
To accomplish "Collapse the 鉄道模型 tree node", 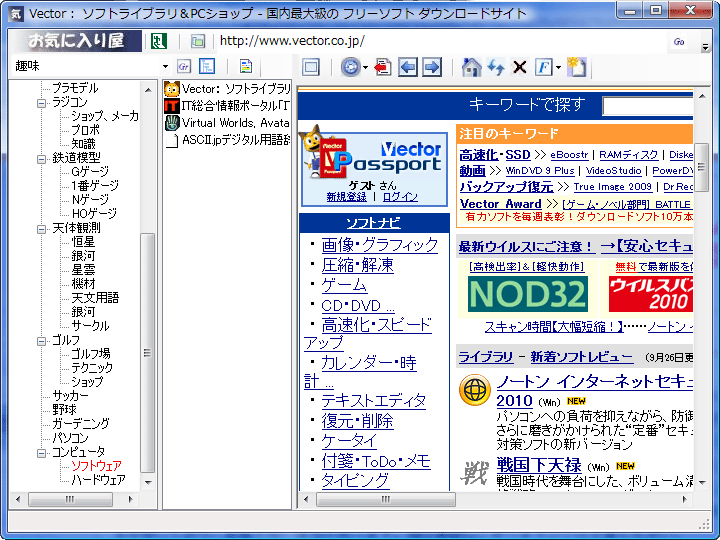I will pyautogui.click(x=41, y=159).
